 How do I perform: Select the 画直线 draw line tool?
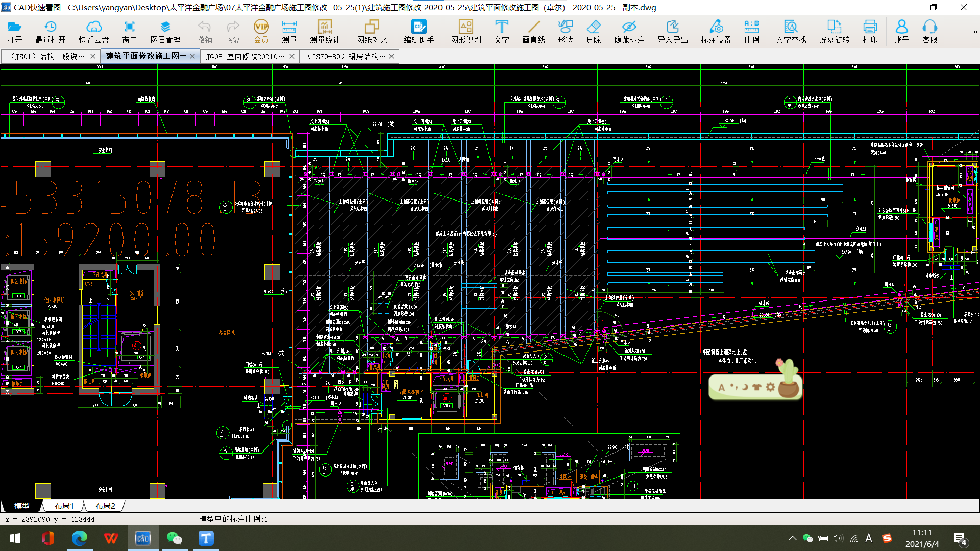coord(534,32)
